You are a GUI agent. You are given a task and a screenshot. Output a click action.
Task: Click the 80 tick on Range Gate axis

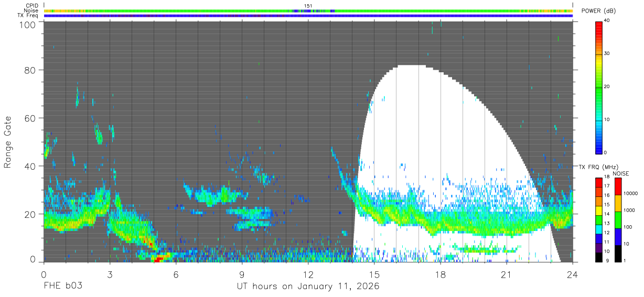click(29, 70)
